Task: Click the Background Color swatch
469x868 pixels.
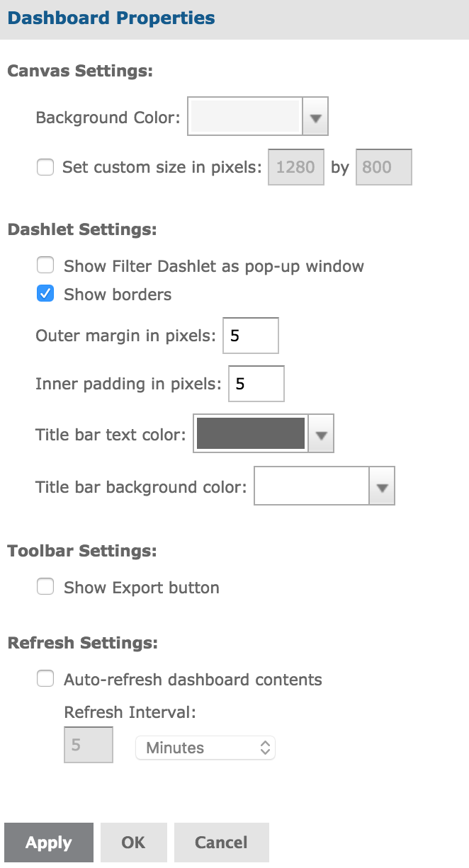Action: pyautogui.click(x=245, y=117)
